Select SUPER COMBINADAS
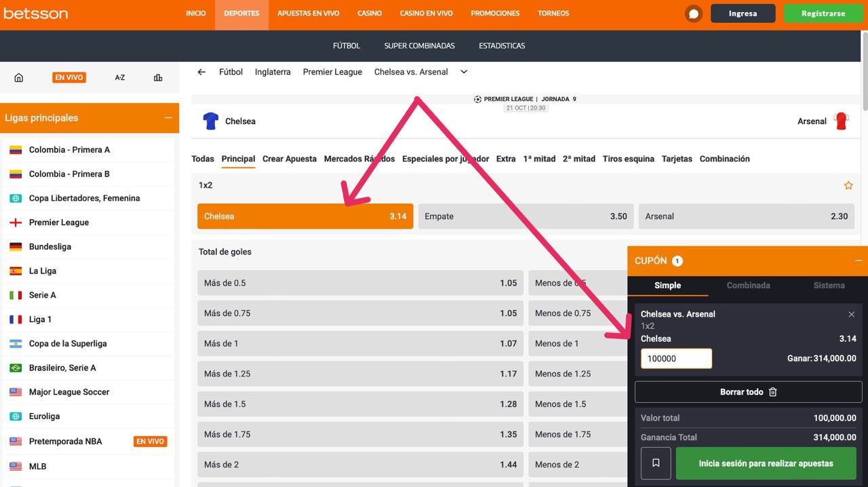The height and width of the screenshot is (487, 868). click(420, 46)
